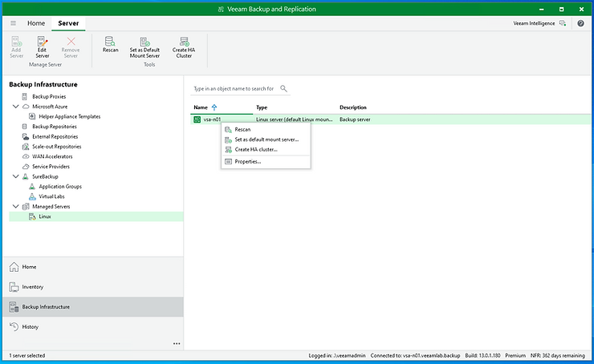The width and height of the screenshot is (594, 364).
Task: Select Service Providers node
Action: (x=51, y=167)
